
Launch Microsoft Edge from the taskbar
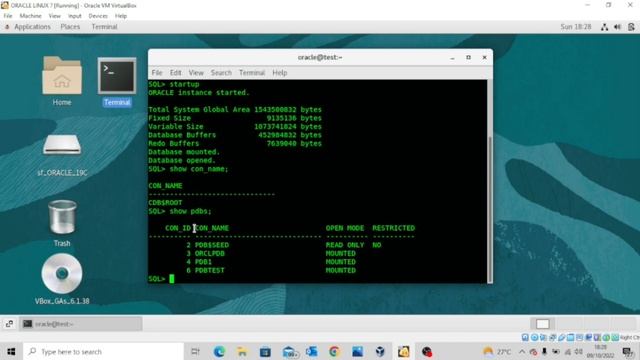click(219, 351)
